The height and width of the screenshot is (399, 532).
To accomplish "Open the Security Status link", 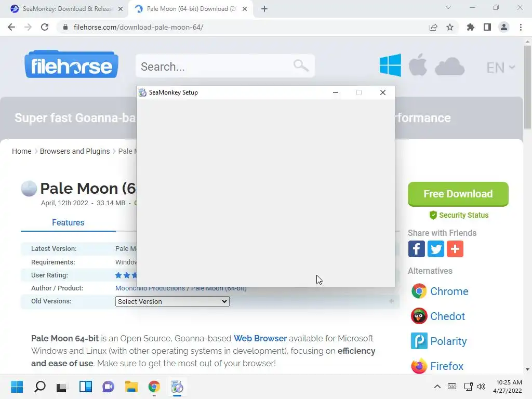I will (x=459, y=215).
